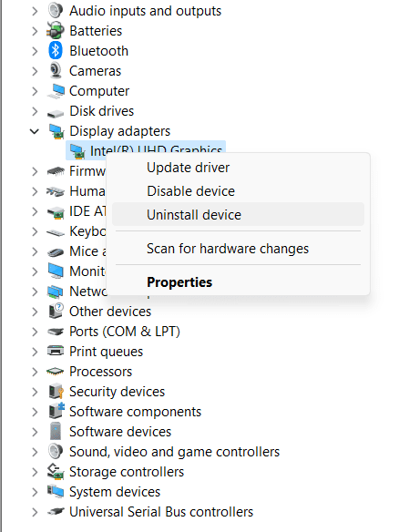
Task: Click the Storage controllers icon
Action: [x=56, y=472]
